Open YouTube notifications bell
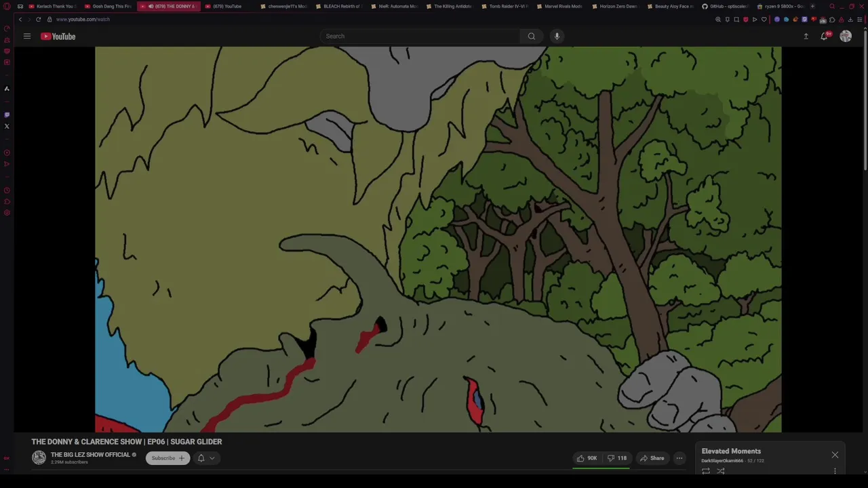 (x=825, y=36)
